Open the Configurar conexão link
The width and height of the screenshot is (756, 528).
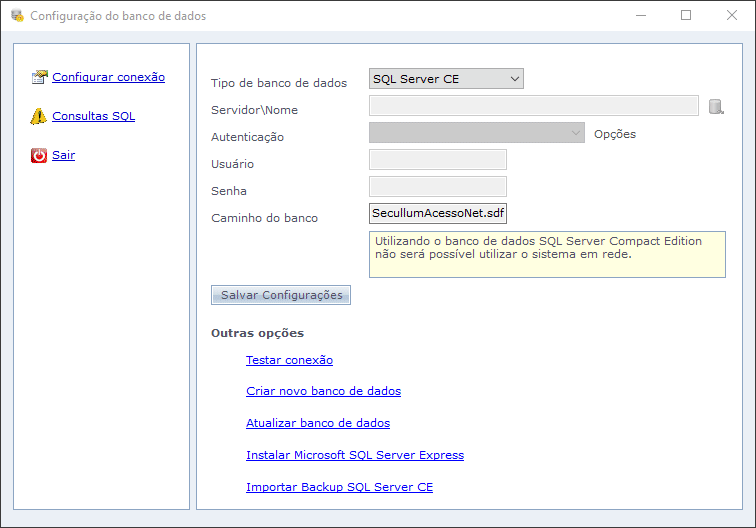pos(108,77)
